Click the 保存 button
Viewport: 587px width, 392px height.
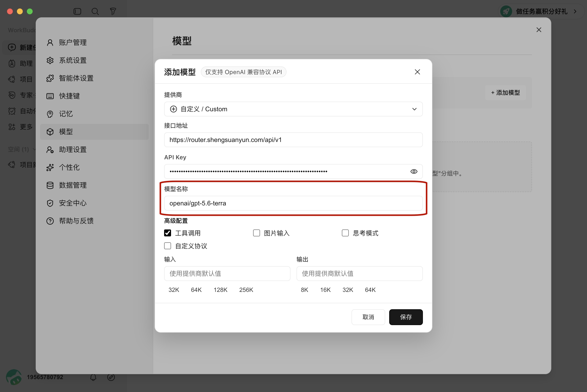406,317
